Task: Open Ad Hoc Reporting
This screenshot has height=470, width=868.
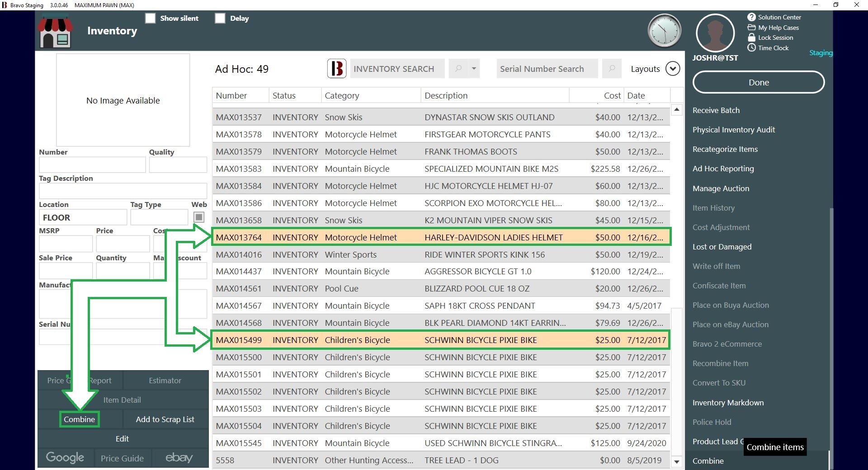Action: (723, 169)
